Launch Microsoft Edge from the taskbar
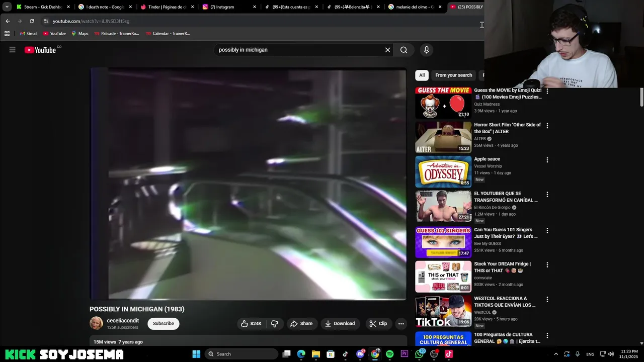 pos(301,354)
